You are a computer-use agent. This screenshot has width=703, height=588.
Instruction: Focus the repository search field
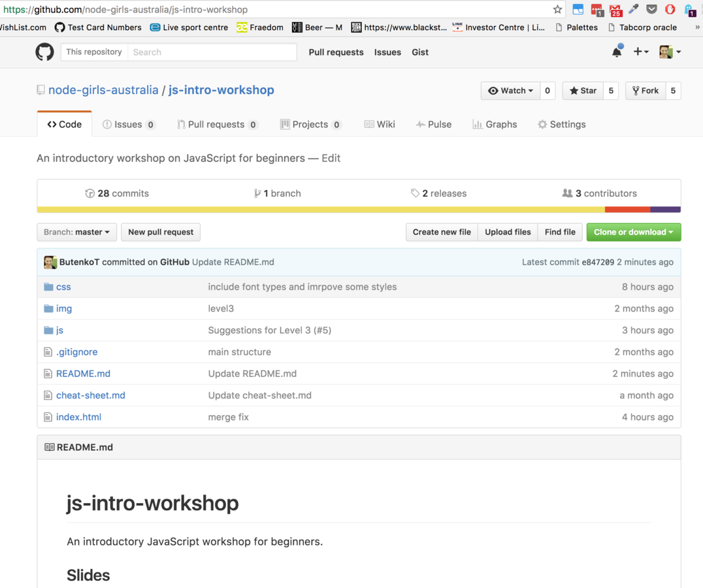point(212,52)
